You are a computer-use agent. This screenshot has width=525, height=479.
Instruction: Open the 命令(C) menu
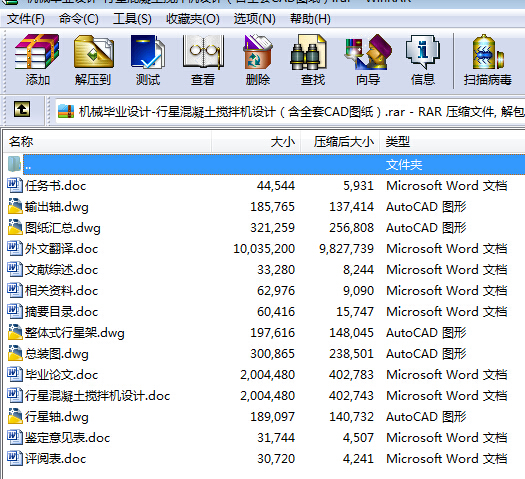pyautogui.click(x=79, y=19)
